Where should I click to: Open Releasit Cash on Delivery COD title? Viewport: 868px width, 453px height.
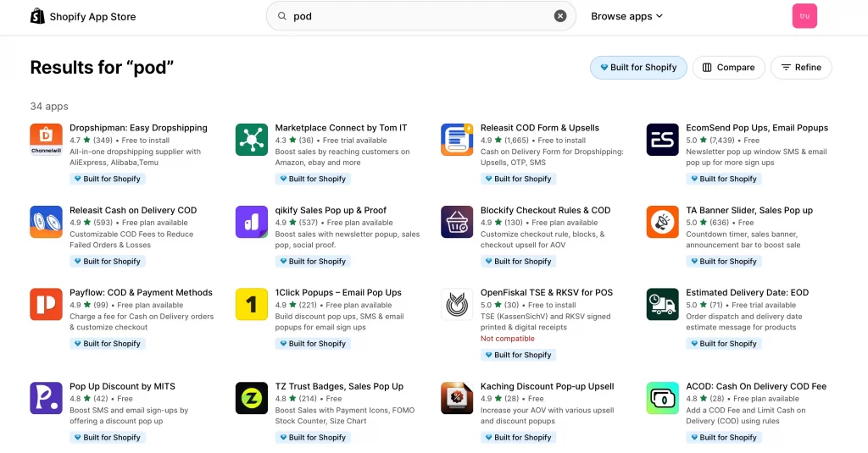click(133, 210)
